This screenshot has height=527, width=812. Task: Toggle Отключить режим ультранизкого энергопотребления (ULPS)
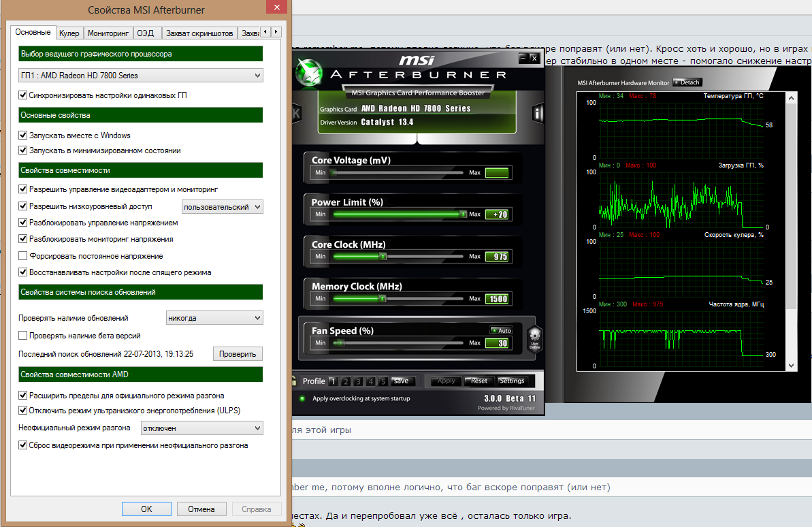(x=22, y=411)
